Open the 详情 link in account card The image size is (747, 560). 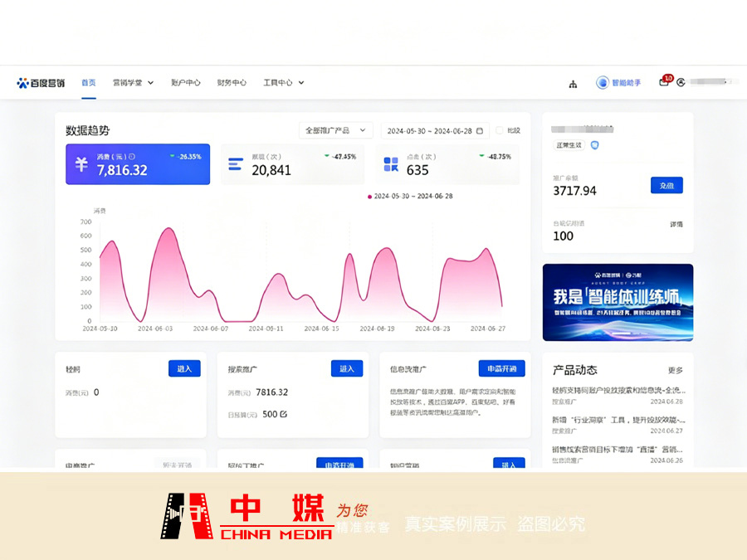(676, 224)
